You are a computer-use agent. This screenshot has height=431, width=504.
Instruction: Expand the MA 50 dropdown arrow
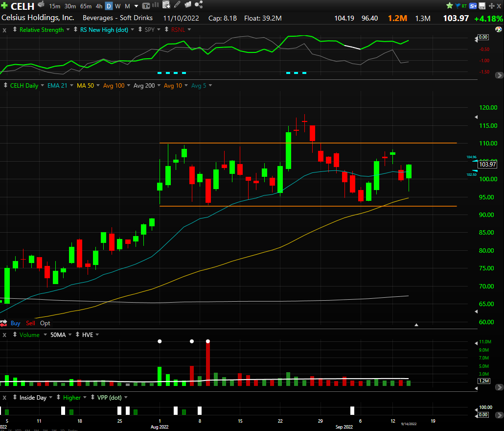point(98,86)
